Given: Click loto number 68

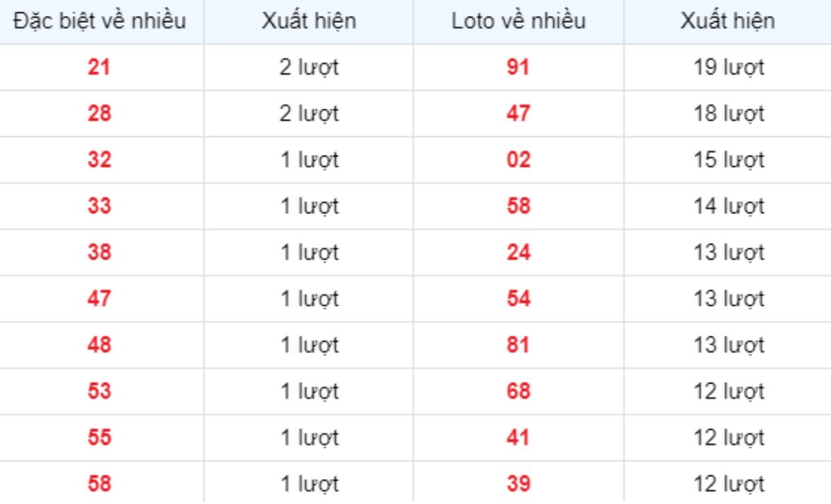Looking at the screenshot, I should 518,391.
